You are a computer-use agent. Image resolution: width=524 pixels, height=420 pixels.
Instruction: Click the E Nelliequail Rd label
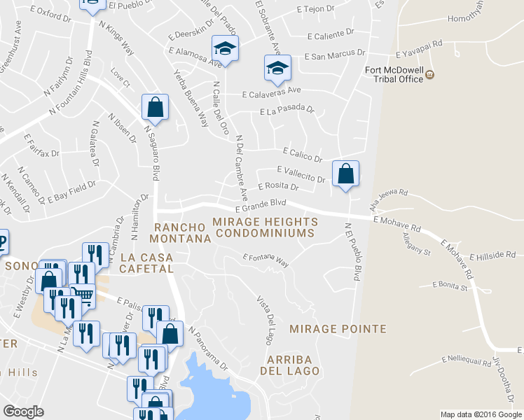(x=466, y=361)
